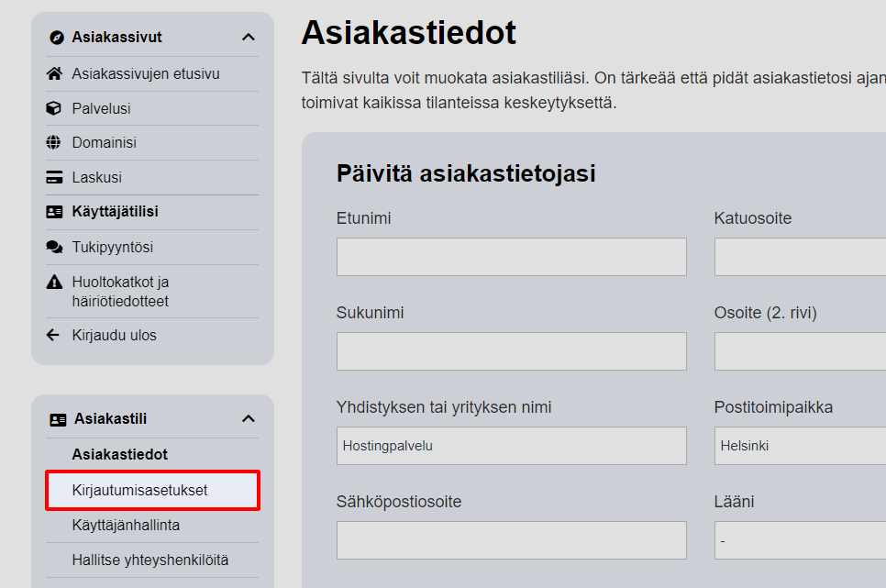The height and width of the screenshot is (588, 886).
Task: Click the left arrow icon for Kirjaudu ulos
Action: click(53, 335)
